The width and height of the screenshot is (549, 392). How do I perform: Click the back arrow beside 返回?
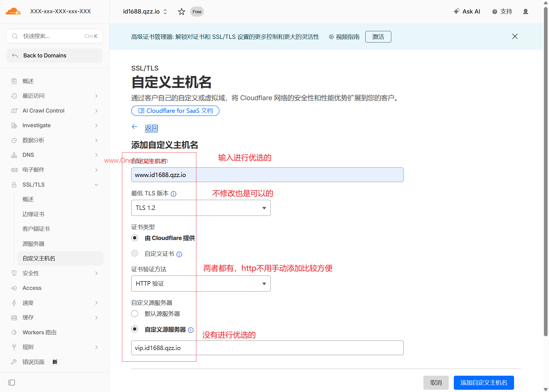[x=135, y=127]
